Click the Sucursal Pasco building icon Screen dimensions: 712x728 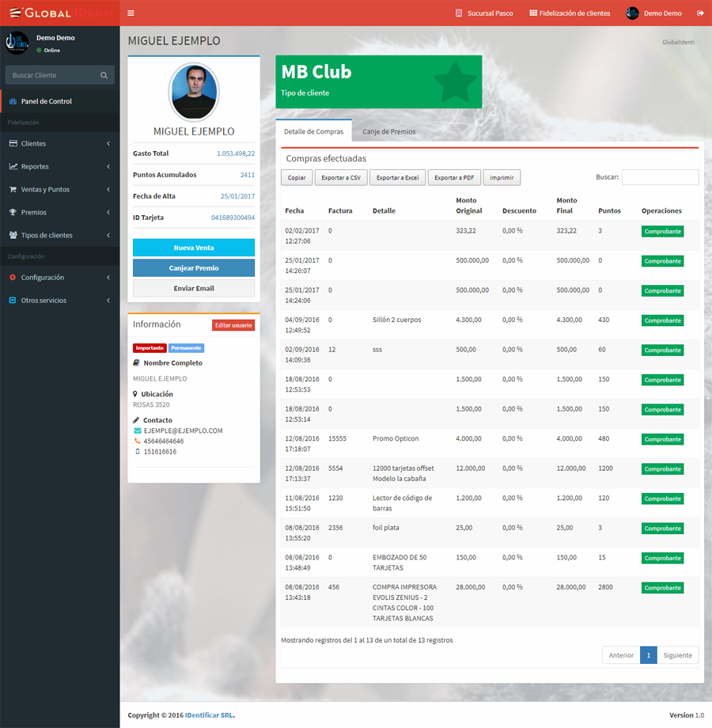[459, 13]
